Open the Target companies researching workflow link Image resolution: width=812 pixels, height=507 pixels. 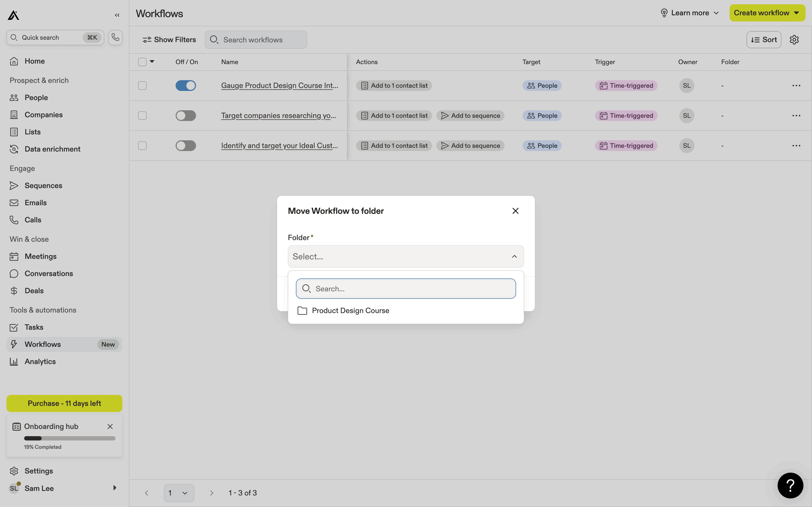point(278,116)
